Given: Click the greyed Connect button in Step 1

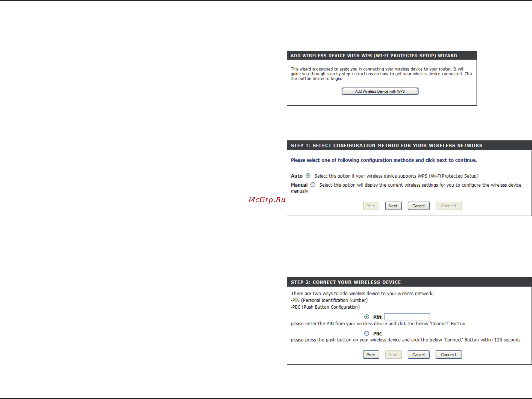Looking at the screenshot, I should tap(449, 206).
